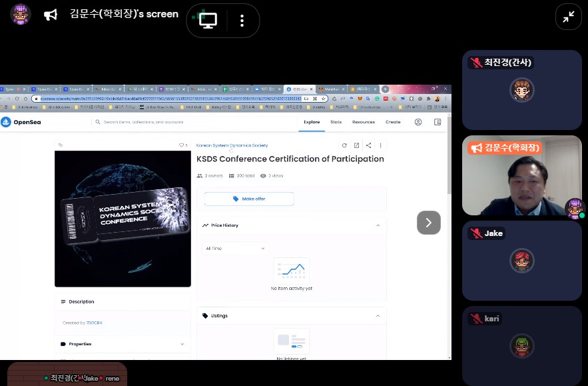Favorite the NFT with the heart icon
588x386 pixels.
point(181,145)
